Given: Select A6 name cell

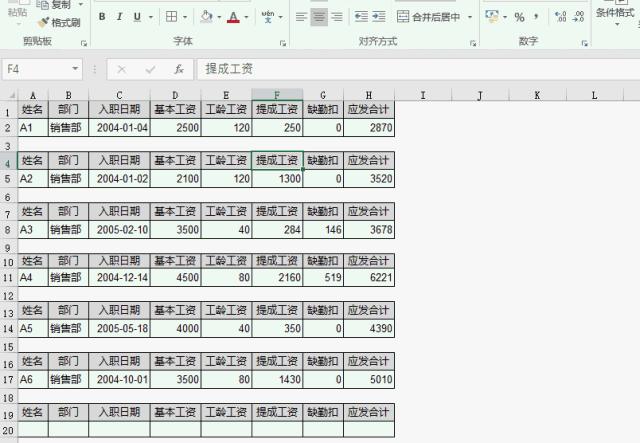Looking at the screenshot, I should click(33, 379).
